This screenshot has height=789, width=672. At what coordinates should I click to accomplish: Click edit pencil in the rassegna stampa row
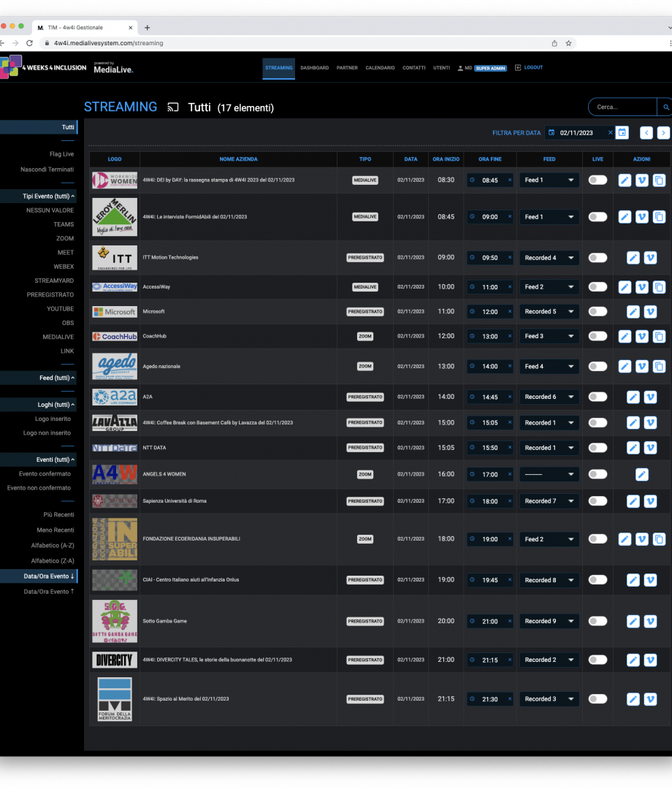tap(625, 180)
